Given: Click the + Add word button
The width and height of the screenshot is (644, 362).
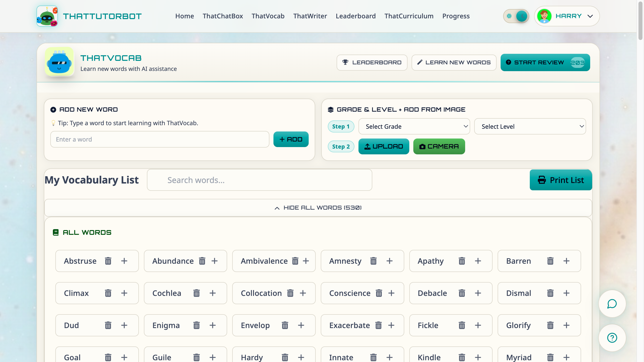Looking at the screenshot, I should 291,139.
